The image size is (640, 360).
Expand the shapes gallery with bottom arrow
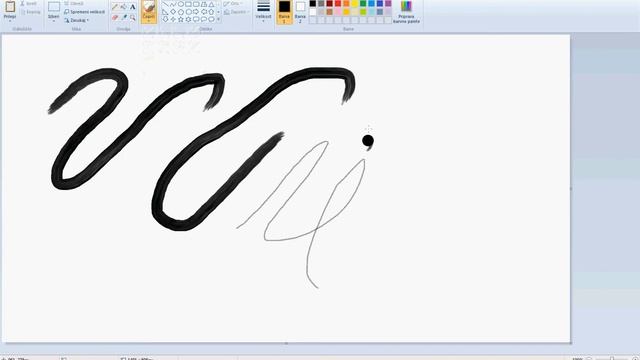218,19
